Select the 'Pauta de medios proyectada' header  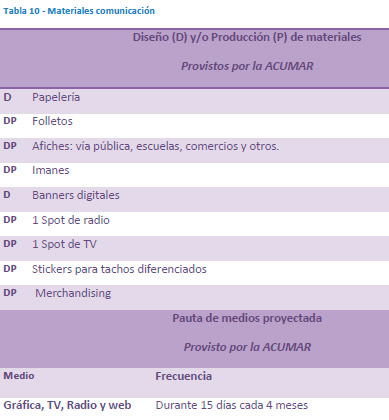click(247, 318)
